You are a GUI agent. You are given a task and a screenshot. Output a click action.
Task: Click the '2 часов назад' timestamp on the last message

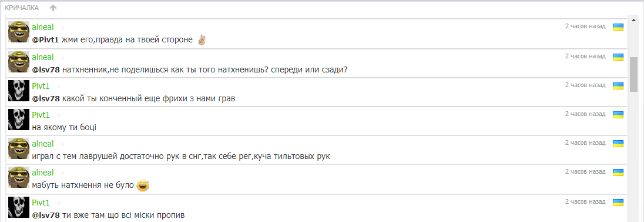[x=585, y=202]
